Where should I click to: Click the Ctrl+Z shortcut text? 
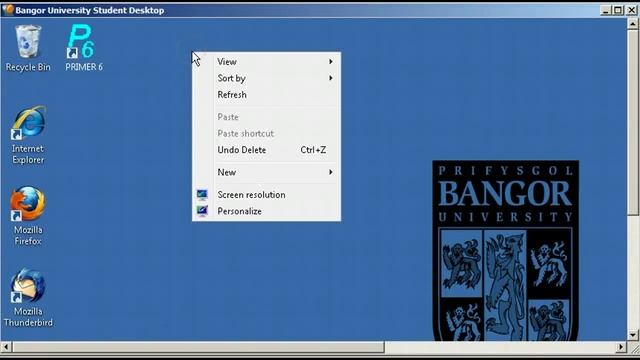313,150
